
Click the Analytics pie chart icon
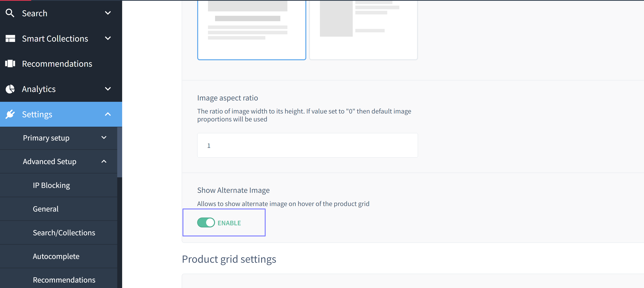10,89
